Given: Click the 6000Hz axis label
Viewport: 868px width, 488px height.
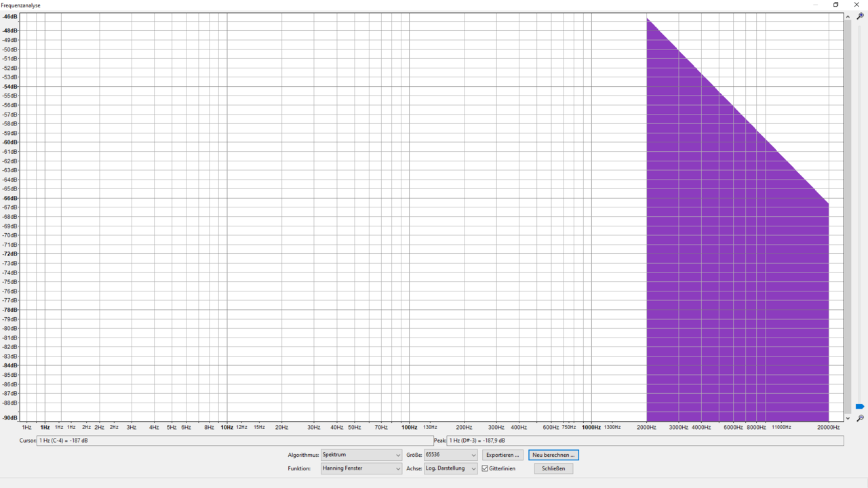Looking at the screenshot, I should click(733, 427).
